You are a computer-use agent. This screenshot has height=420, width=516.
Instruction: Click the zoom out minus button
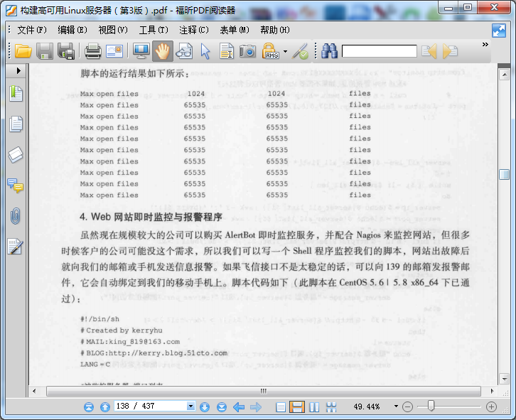tap(407, 406)
